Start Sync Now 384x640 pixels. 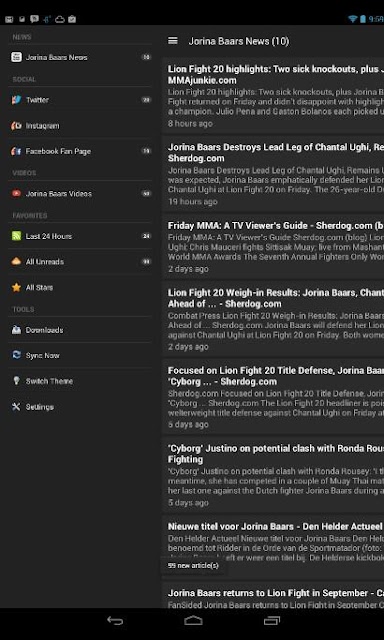point(80,355)
